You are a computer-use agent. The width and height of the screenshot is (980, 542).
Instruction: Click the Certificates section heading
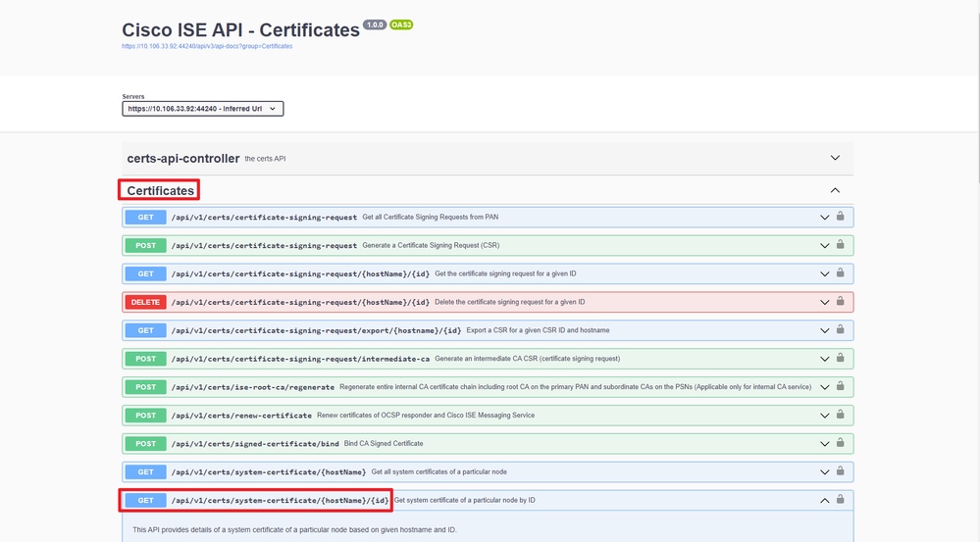tap(161, 190)
